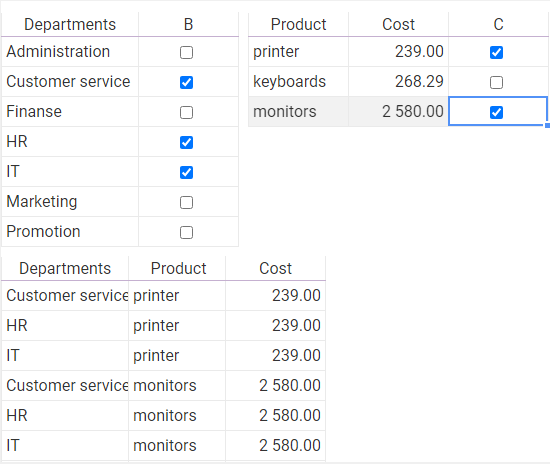
Task: Click the Customer service cell in checkbox table
Action: (70, 82)
